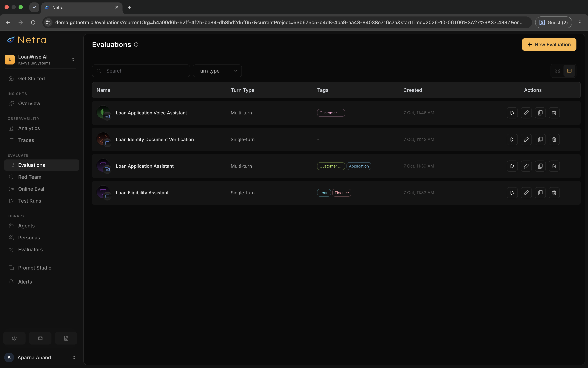This screenshot has height=368, width=588.
Task: Duplicate the Loan Identity Document Verification evaluation
Action: click(x=540, y=139)
